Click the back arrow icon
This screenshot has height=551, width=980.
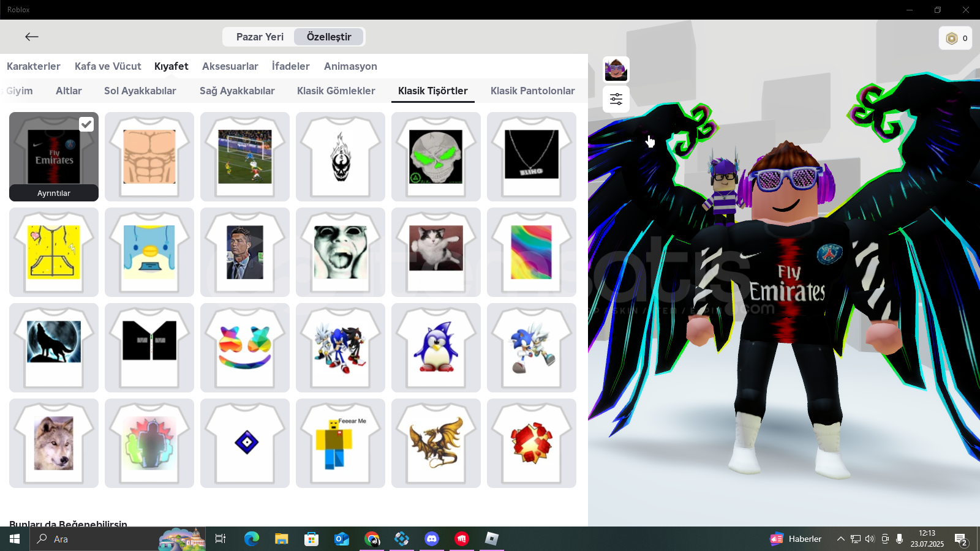tap(32, 37)
